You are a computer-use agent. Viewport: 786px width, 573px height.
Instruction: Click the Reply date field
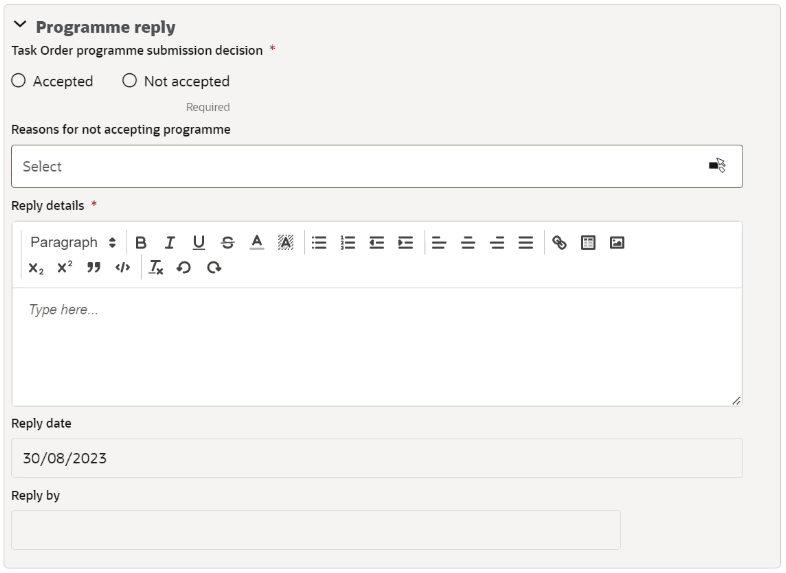(377, 458)
